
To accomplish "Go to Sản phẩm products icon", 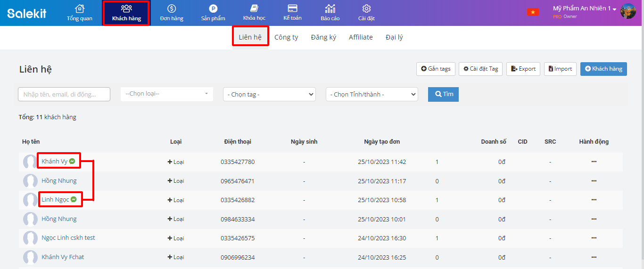I will (x=213, y=9).
